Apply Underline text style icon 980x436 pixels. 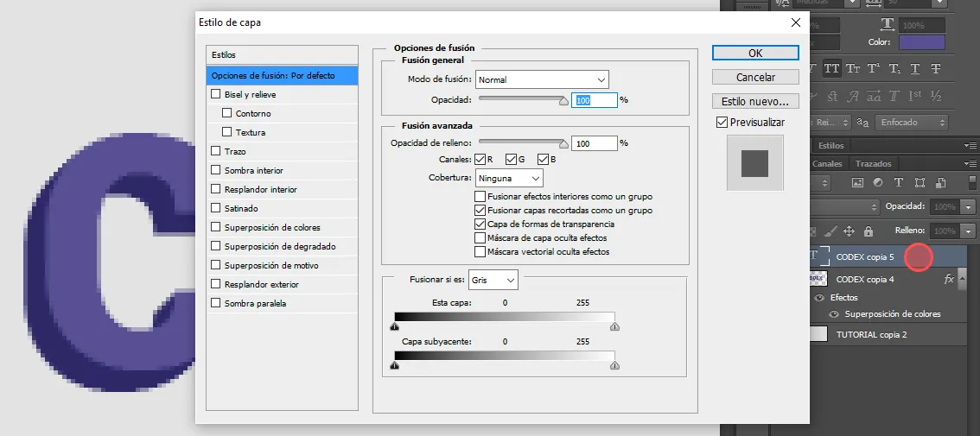[x=915, y=69]
